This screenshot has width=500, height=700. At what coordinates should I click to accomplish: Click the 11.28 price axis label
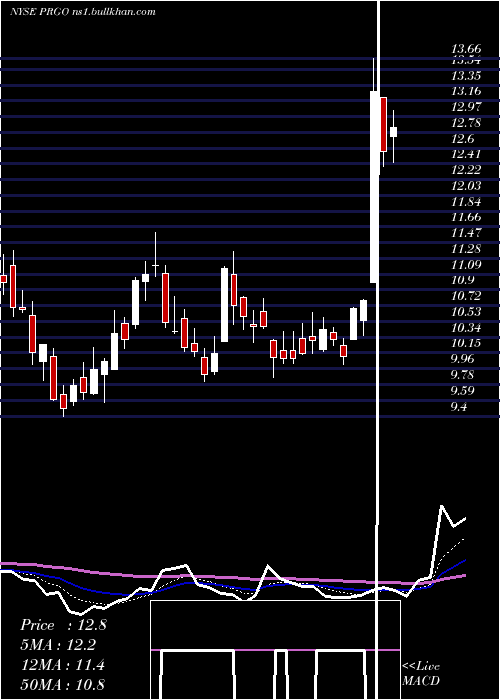tap(466, 249)
